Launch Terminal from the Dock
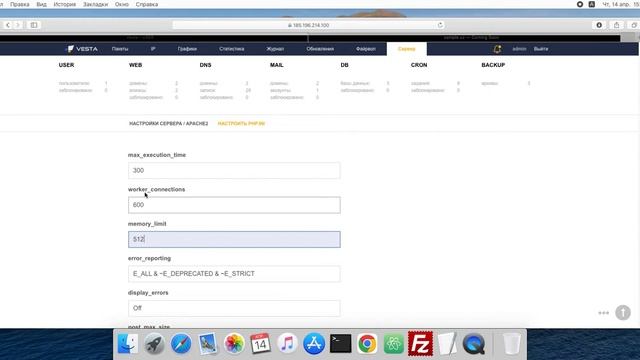Screen dimensions: 640x360 pyautogui.click(x=340, y=344)
